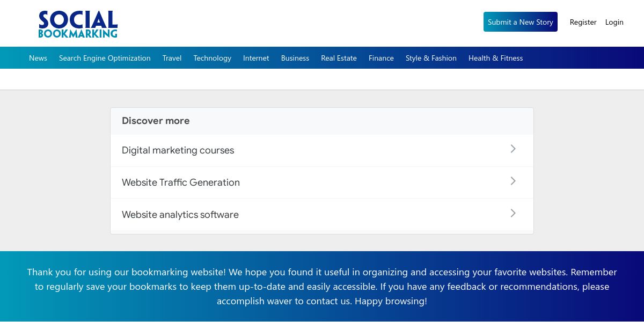Expand the Digital marketing courses chevron
The width and height of the screenshot is (644, 322).
pyautogui.click(x=513, y=149)
